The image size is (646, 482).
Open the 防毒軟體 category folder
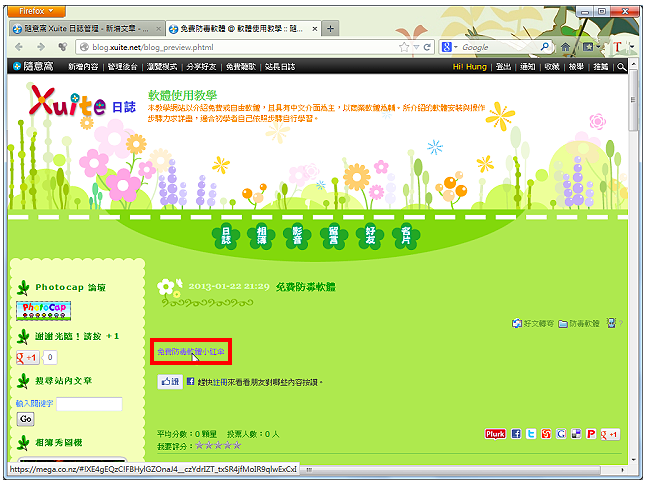point(579,324)
